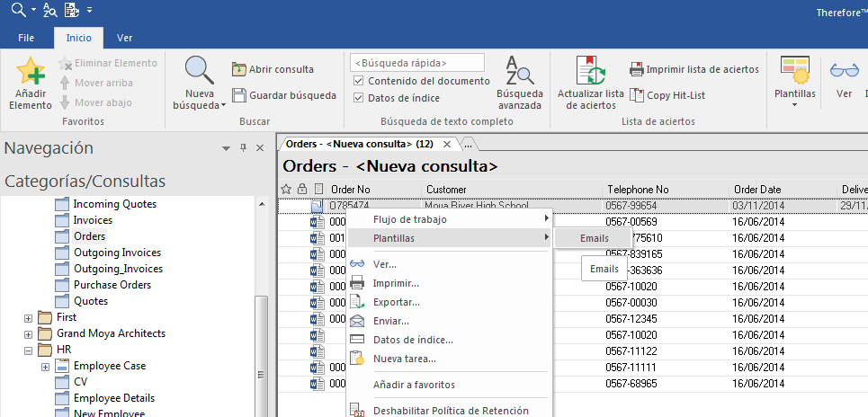Click quick access search magnifier icon
The width and height of the screenshot is (868, 417).
19,9
